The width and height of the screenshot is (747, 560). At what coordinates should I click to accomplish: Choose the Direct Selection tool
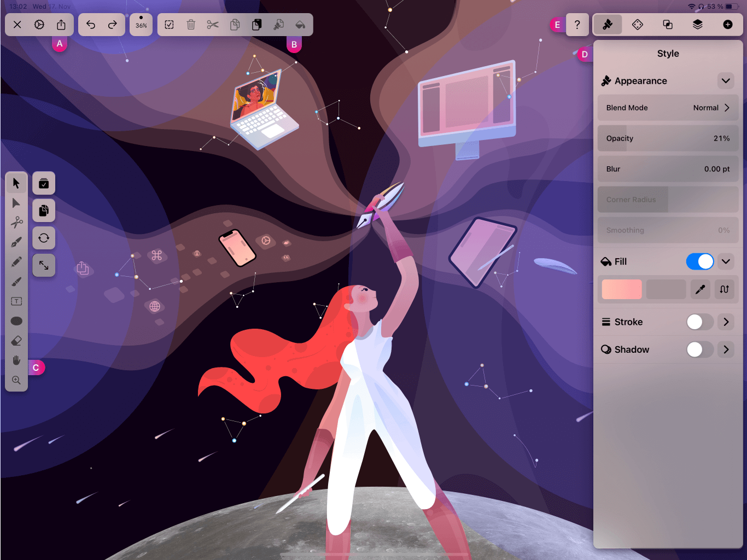16,203
